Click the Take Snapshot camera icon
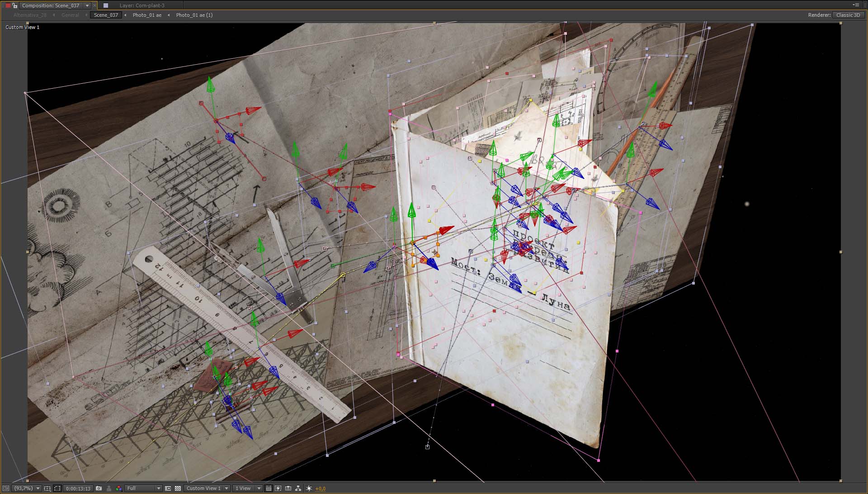The image size is (868, 494). point(99,488)
